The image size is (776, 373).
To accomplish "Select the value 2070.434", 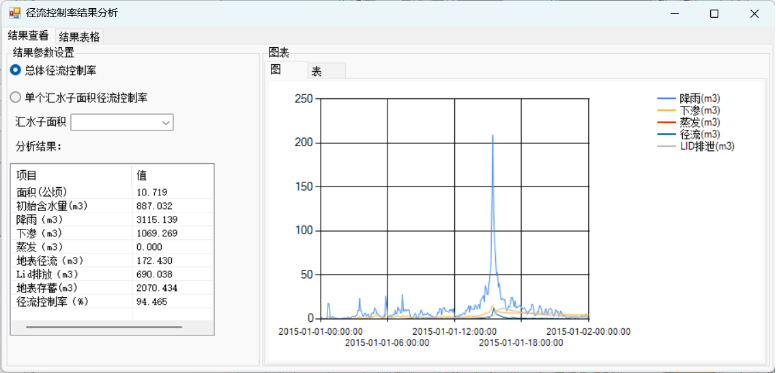I will tap(156, 288).
